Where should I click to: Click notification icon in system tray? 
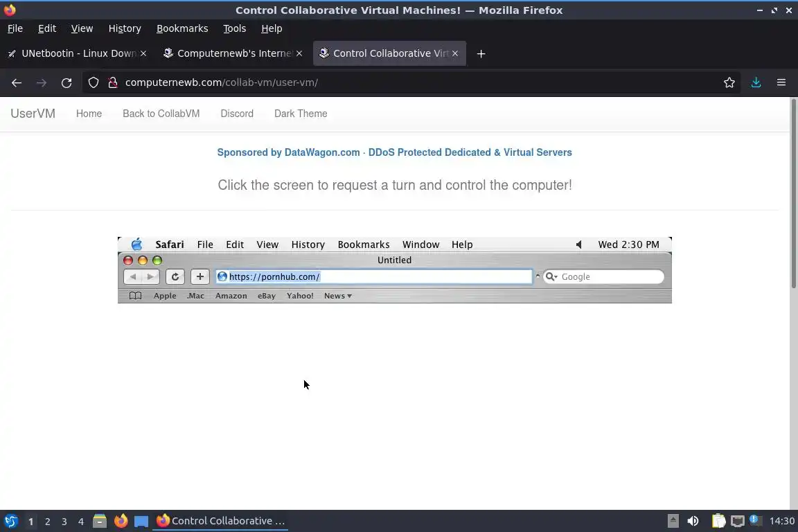(756, 520)
